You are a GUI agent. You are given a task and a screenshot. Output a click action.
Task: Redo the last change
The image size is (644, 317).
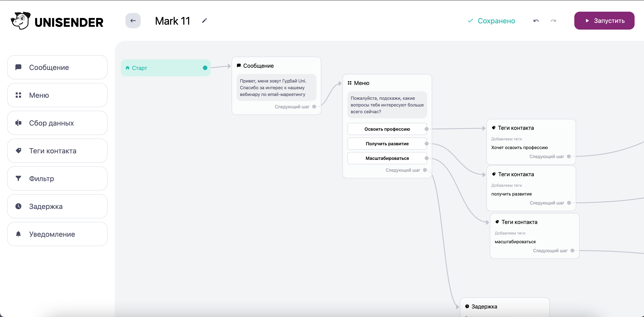pos(553,21)
